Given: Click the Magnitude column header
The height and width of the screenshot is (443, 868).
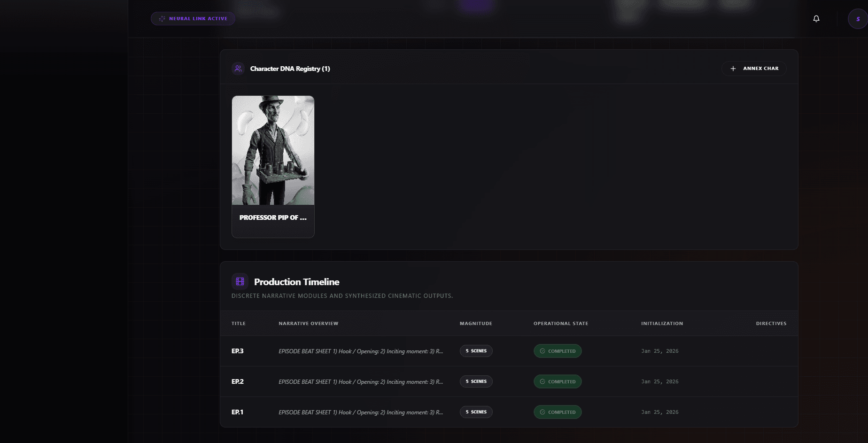Looking at the screenshot, I should click(476, 323).
